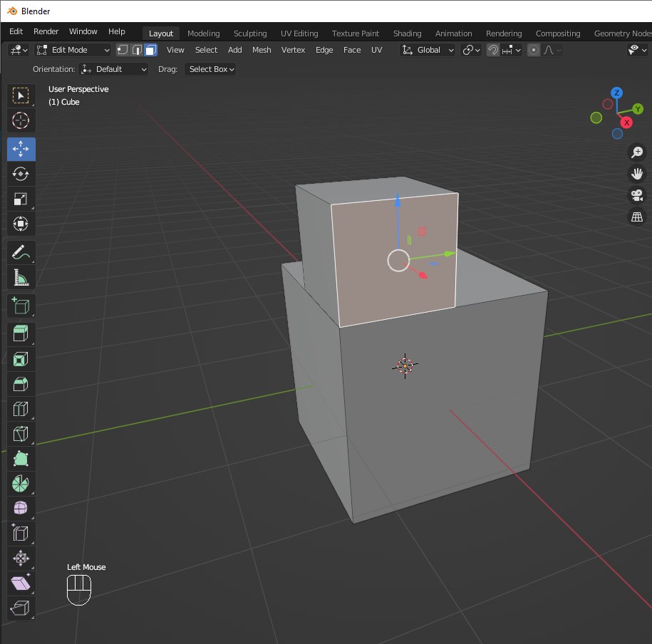652x644 pixels.
Task: Toggle proportional editing in the header
Action: (534, 50)
